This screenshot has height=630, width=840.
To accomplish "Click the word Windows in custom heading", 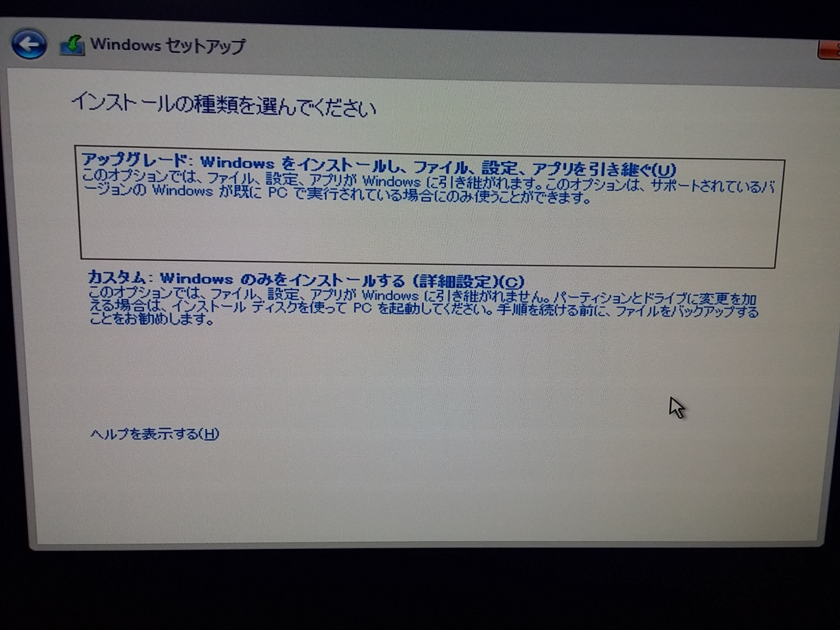I will point(196,278).
